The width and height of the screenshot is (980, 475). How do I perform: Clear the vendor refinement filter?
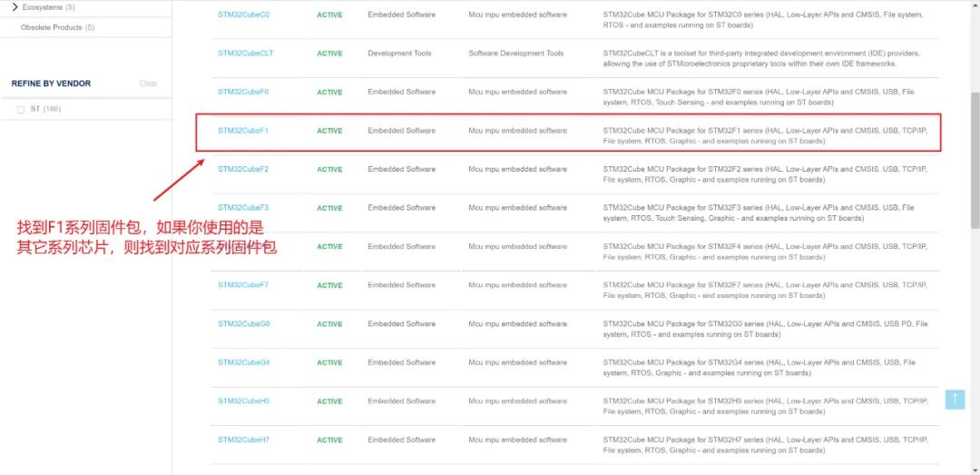click(148, 84)
